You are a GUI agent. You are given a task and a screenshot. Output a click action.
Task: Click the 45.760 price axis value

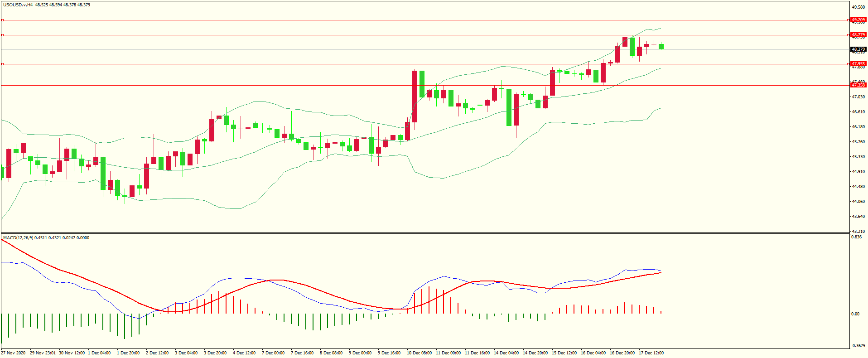(x=858, y=142)
